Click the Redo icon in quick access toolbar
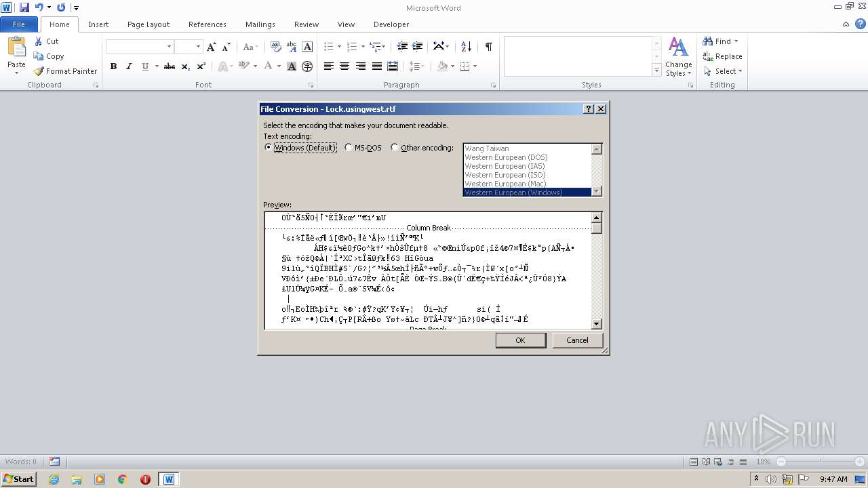 (61, 7)
